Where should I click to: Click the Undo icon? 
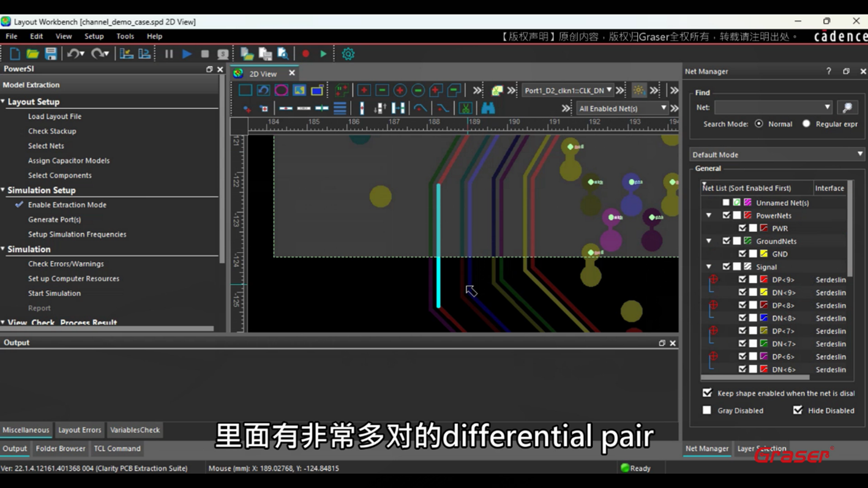tap(73, 54)
